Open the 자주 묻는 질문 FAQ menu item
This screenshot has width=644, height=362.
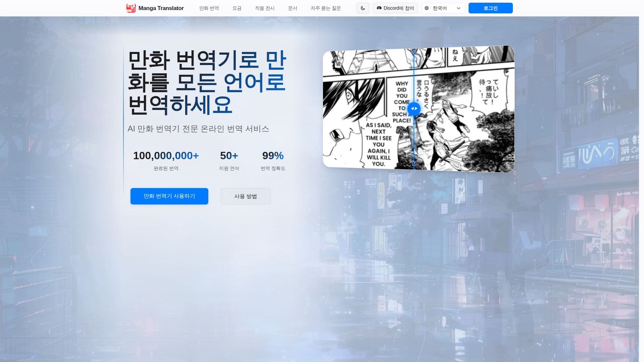326,8
